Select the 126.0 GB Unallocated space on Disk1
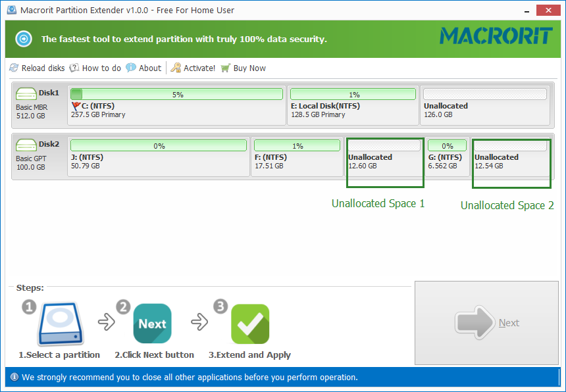The width and height of the screenshot is (566, 392). (485, 106)
